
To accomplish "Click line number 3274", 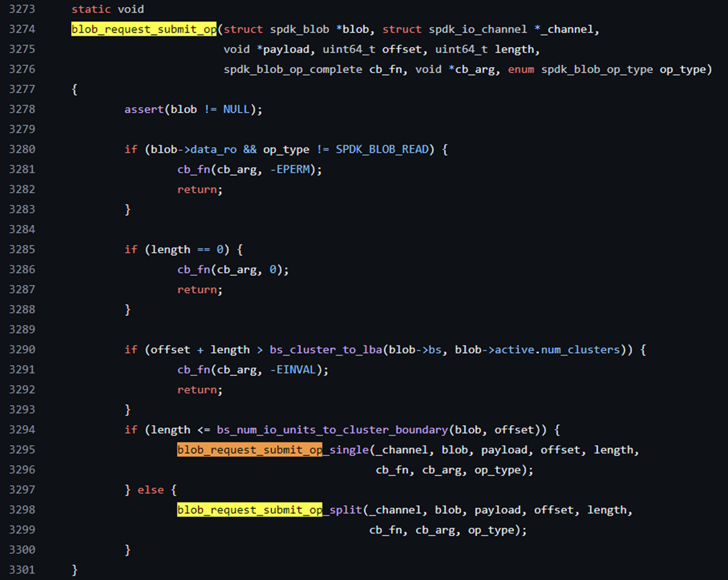I will pyautogui.click(x=22, y=29).
